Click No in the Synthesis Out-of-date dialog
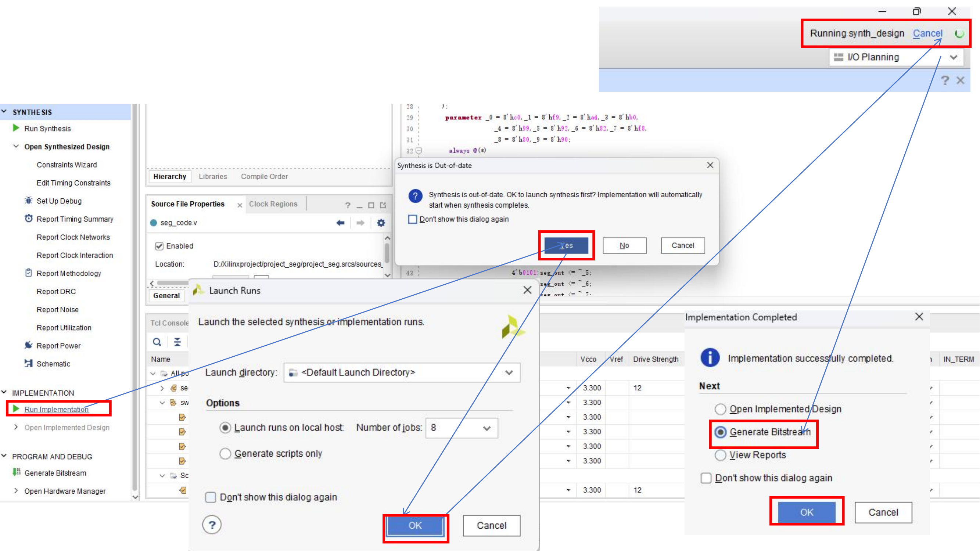This screenshot has width=980, height=551. click(x=624, y=246)
